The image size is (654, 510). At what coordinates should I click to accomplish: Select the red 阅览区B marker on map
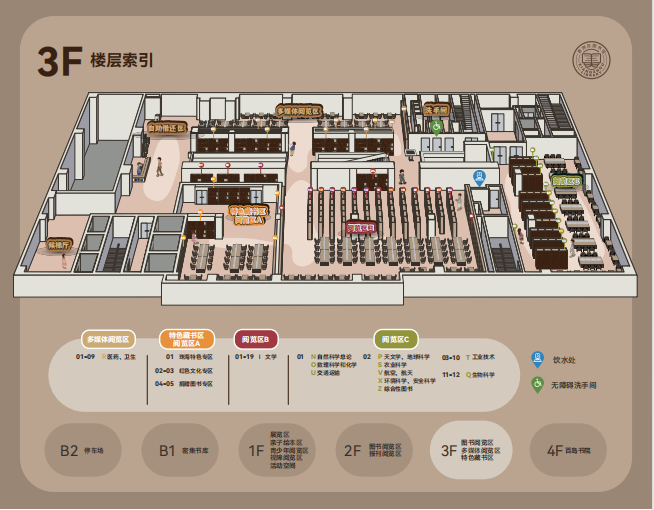coord(361,228)
